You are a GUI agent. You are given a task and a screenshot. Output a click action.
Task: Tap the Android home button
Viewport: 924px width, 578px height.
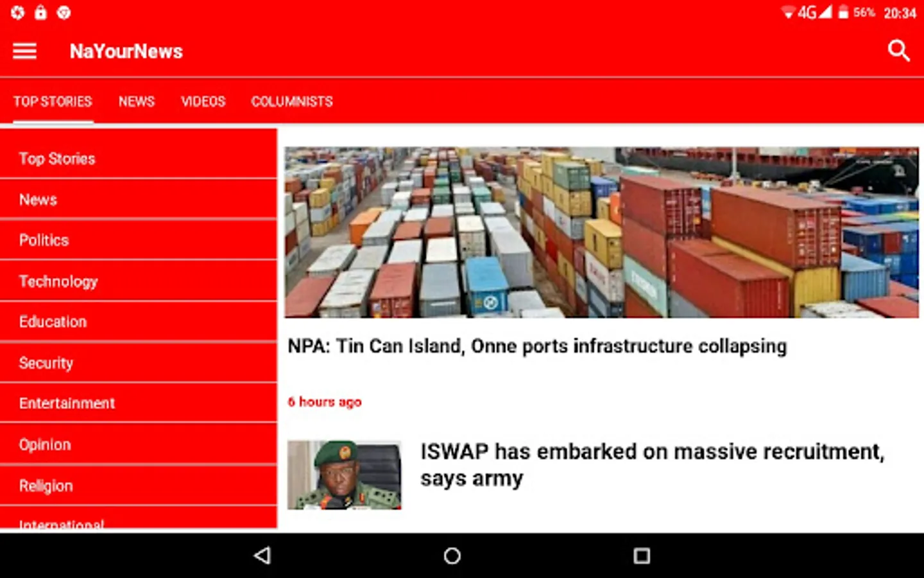(x=452, y=556)
